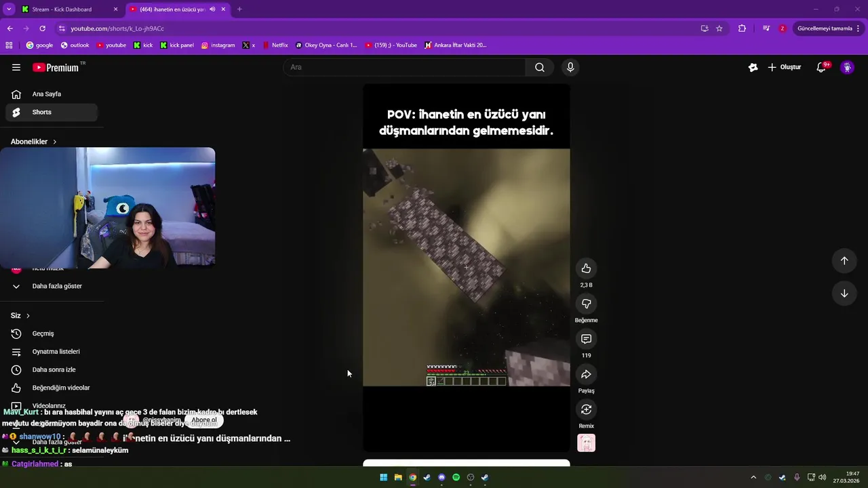Go to the next Short with down arrow
The image size is (868, 488).
844,293
